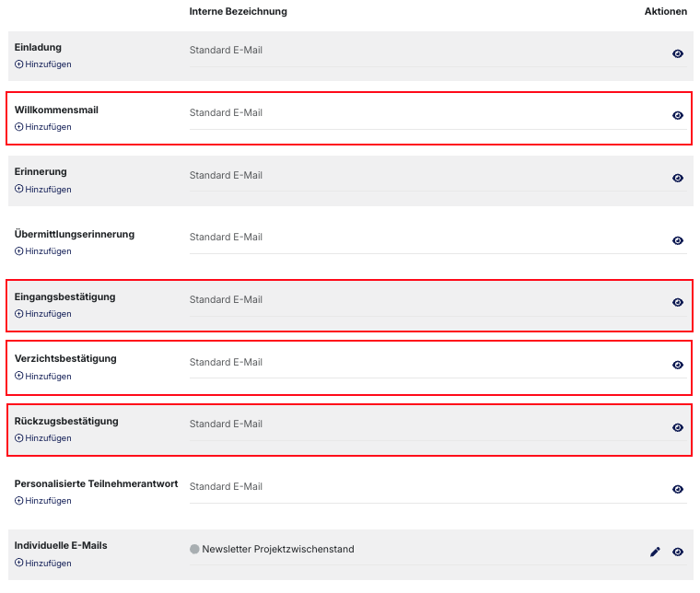Click Hinzufügen under Willkommensmail
The height and width of the screenshot is (593, 700).
[x=43, y=127]
